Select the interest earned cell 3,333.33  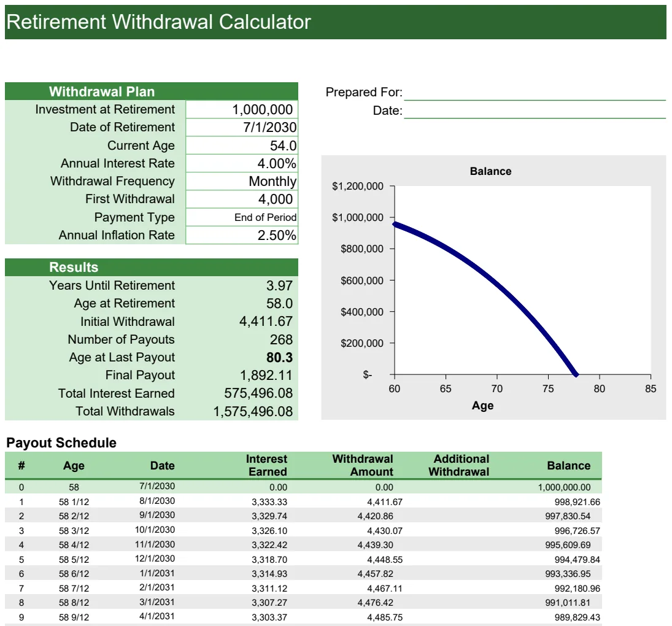pos(269,502)
